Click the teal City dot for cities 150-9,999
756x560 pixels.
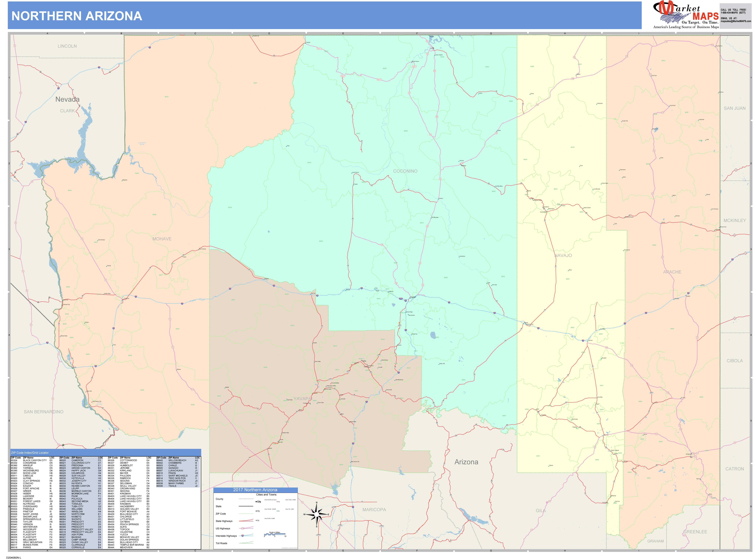(277, 511)
